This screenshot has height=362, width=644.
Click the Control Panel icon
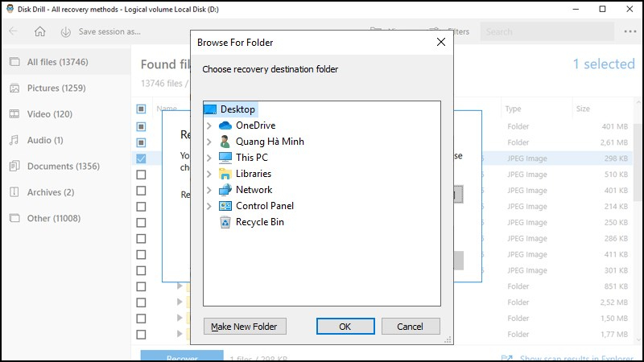click(x=225, y=206)
